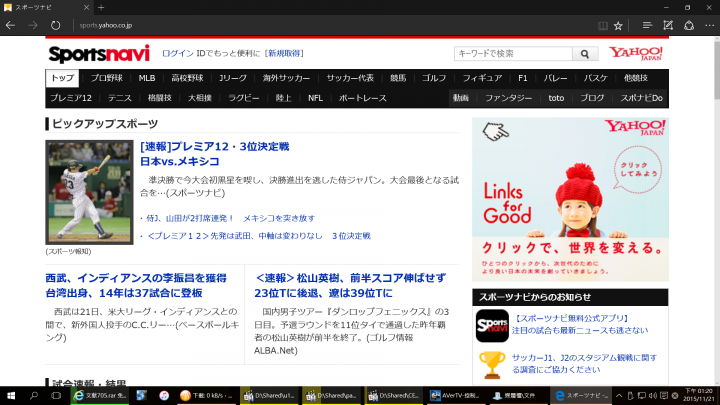Image resolution: width=720 pixels, height=405 pixels.
Task: Open the プレミア12 nav item
Action: [x=71, y=98]
